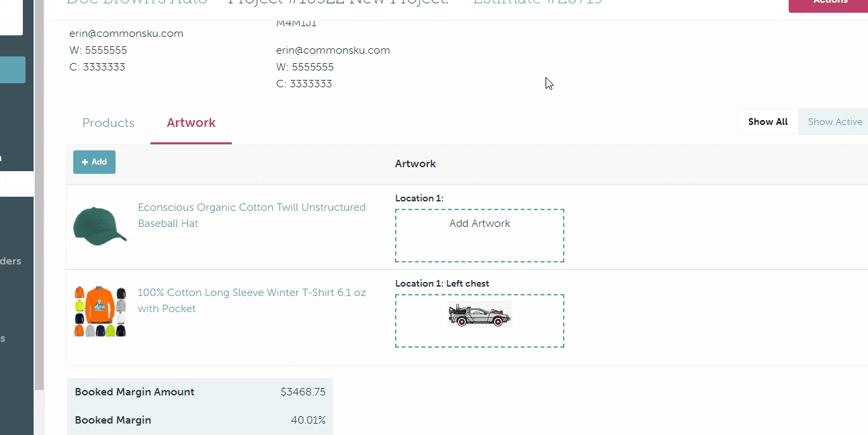Open the Actions menu button
This screenshot has height=435, width=868.
830,3
